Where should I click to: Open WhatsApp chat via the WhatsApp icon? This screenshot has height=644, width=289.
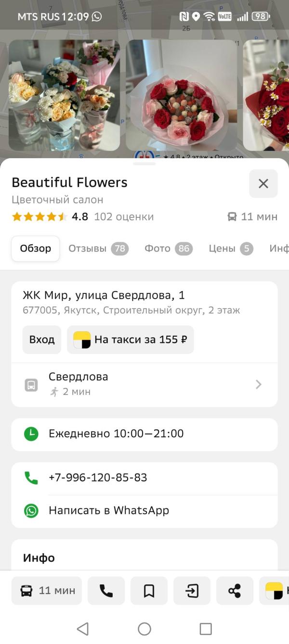pos(31,510)
